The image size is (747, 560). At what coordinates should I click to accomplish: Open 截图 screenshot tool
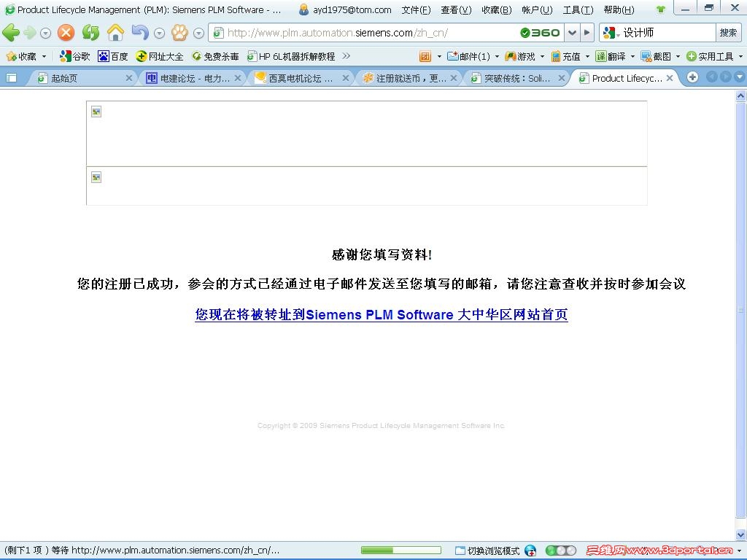point(656,56)
